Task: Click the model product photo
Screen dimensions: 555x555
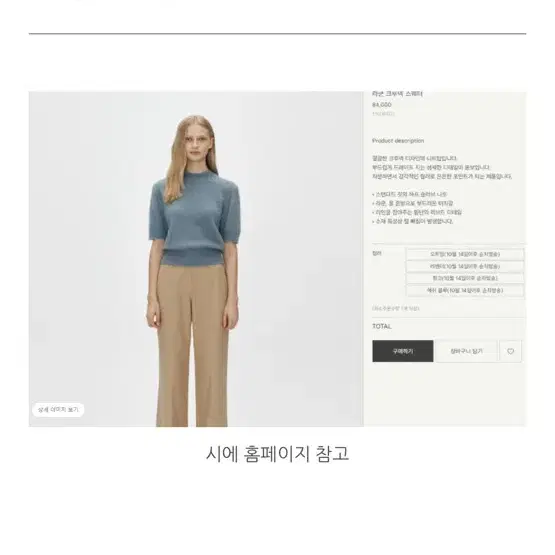Action: 196,259
